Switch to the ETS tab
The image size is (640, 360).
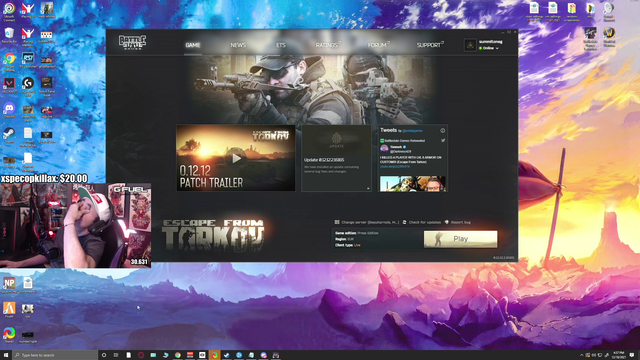click(281, 45)
